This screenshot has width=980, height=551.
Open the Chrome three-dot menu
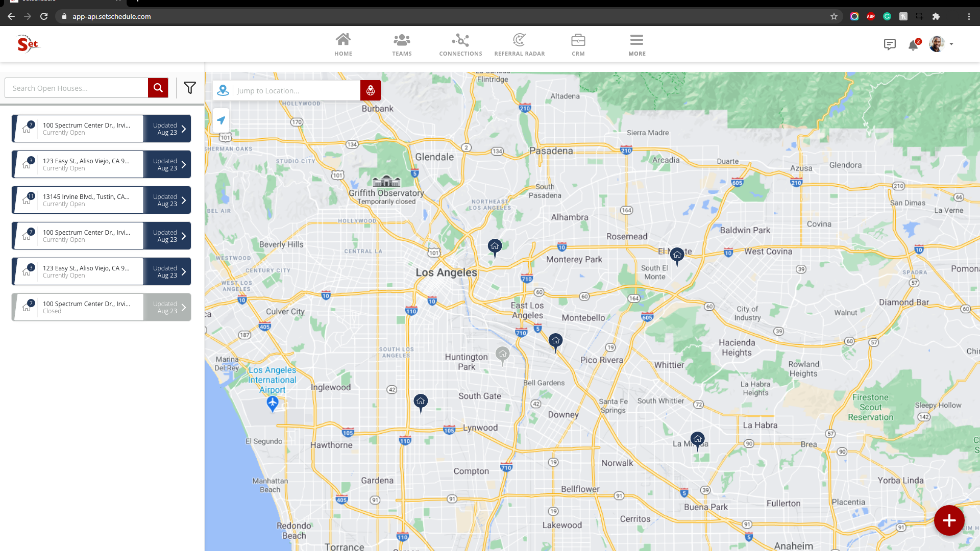[x=969, y=16]
